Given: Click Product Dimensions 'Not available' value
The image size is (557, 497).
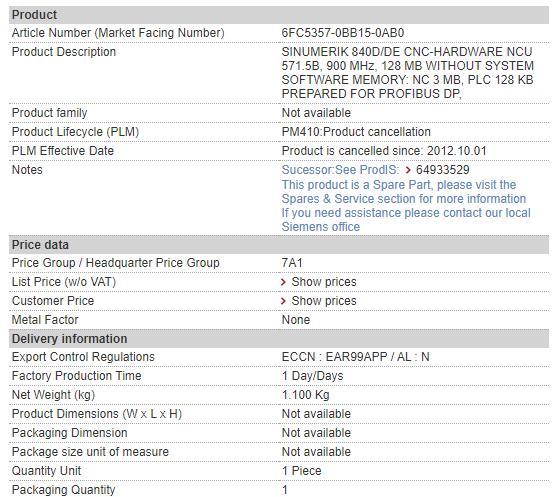Looking at the screenshot, I should coord(316,414).
